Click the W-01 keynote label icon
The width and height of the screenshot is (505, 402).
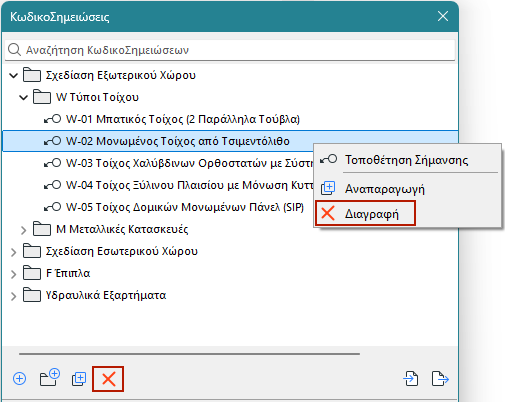pyautogui.click(x=52, y=119)
